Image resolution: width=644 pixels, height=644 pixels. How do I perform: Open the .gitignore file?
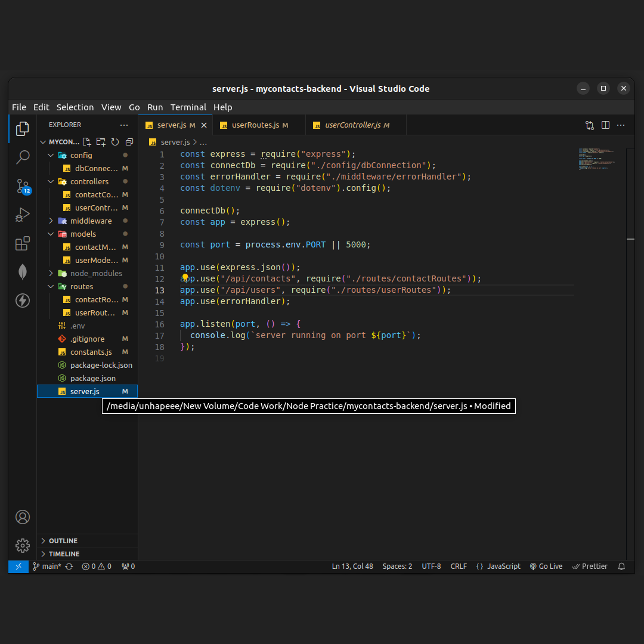click(87, 339)
